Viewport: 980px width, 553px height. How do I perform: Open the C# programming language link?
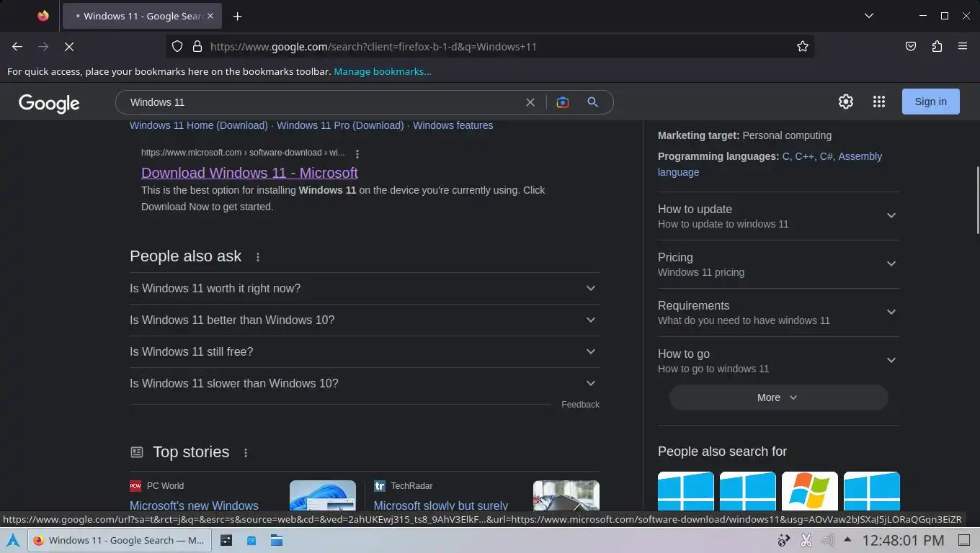click(826, 156)
